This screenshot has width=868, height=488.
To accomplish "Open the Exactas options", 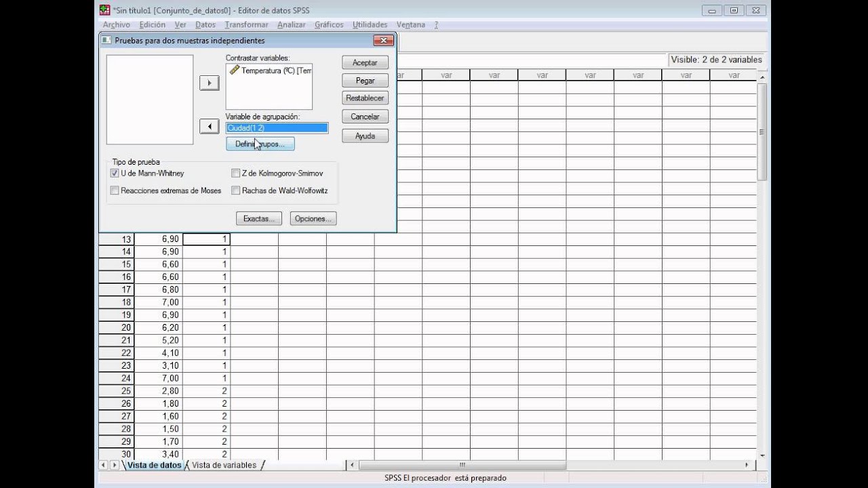I will point(259,218).
